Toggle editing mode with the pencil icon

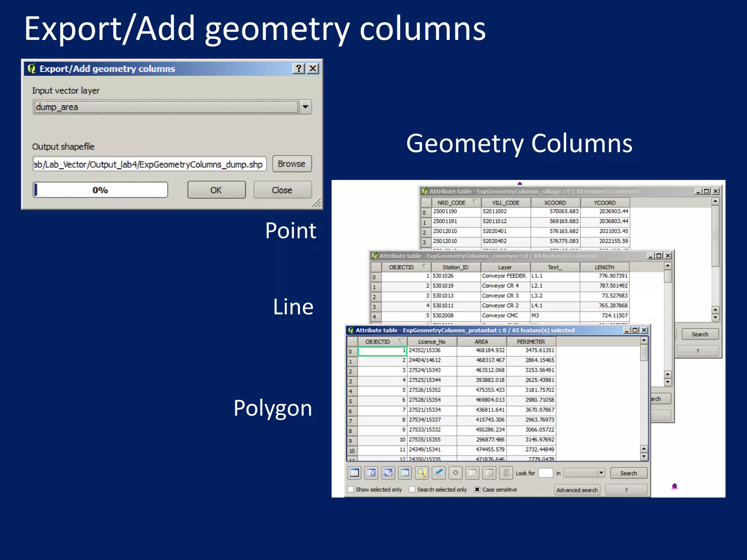[439, 473]
